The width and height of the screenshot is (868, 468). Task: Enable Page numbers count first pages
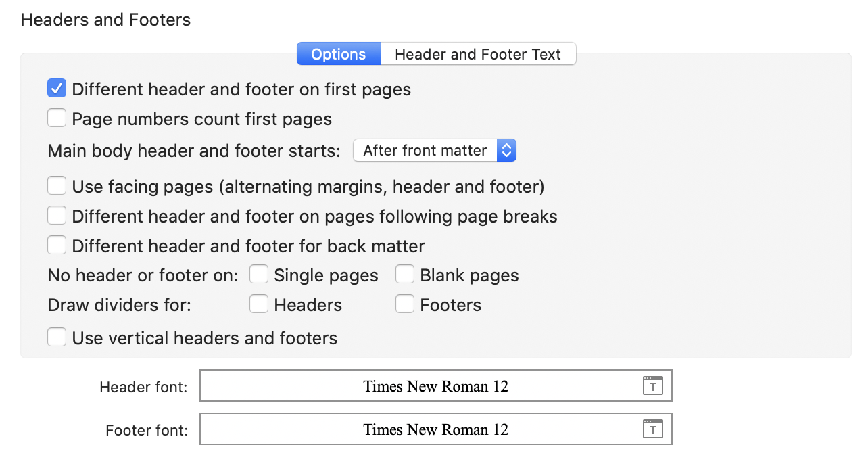pyautogui.click(x=57, y=118)
